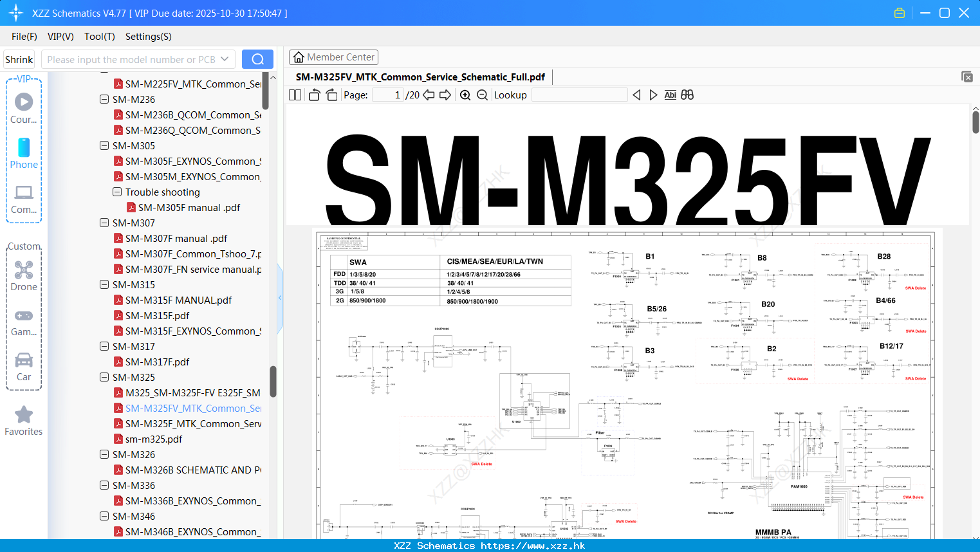Collapse the SM-M307 tree node
Viewport: 980px width, 552px height.
[104, 223]
